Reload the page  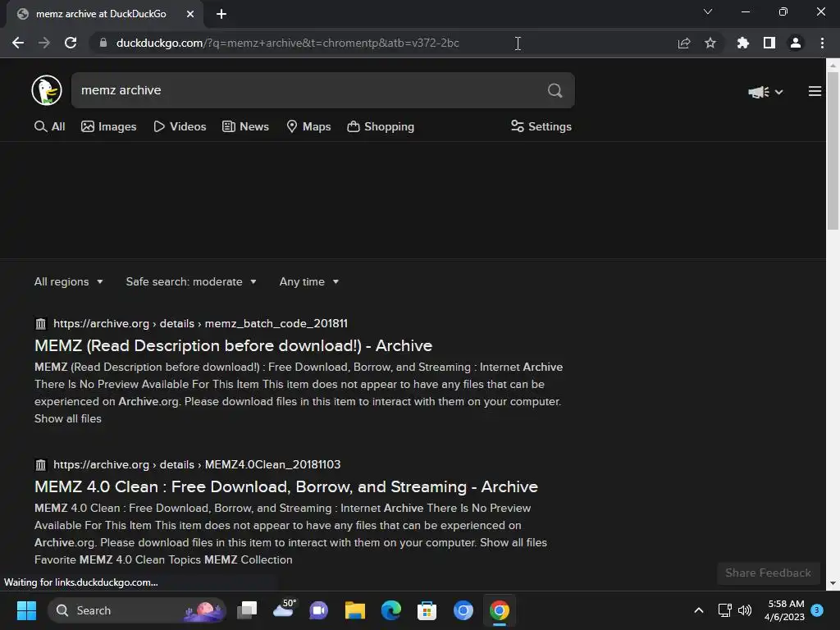71,43
